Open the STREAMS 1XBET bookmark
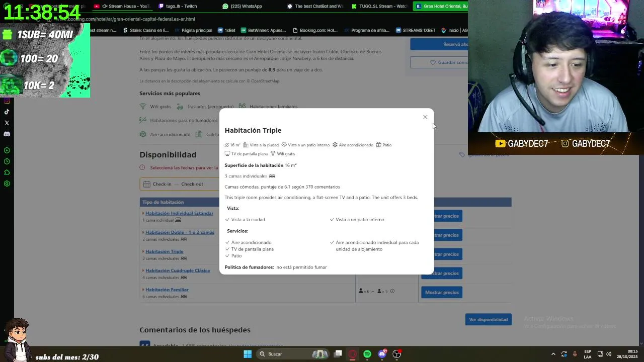This screenshot has height=362, width=644. coord(416,30)
